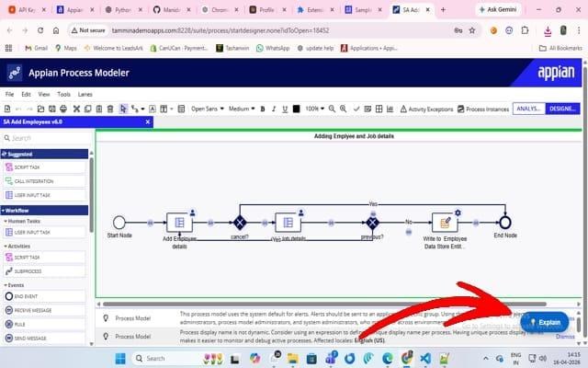Viewport: 588px width, 368px height.
Task: Select the previous? gateway node
Action: click(x=372, y=223)
